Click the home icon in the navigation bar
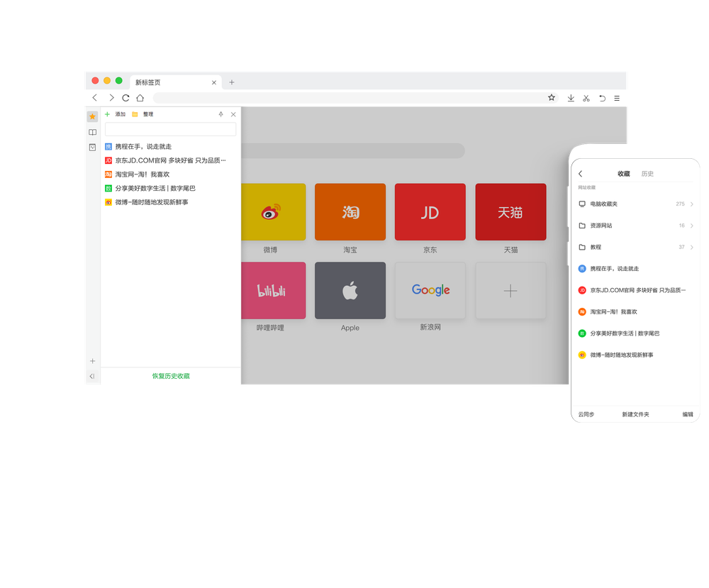 coord(140,98)
